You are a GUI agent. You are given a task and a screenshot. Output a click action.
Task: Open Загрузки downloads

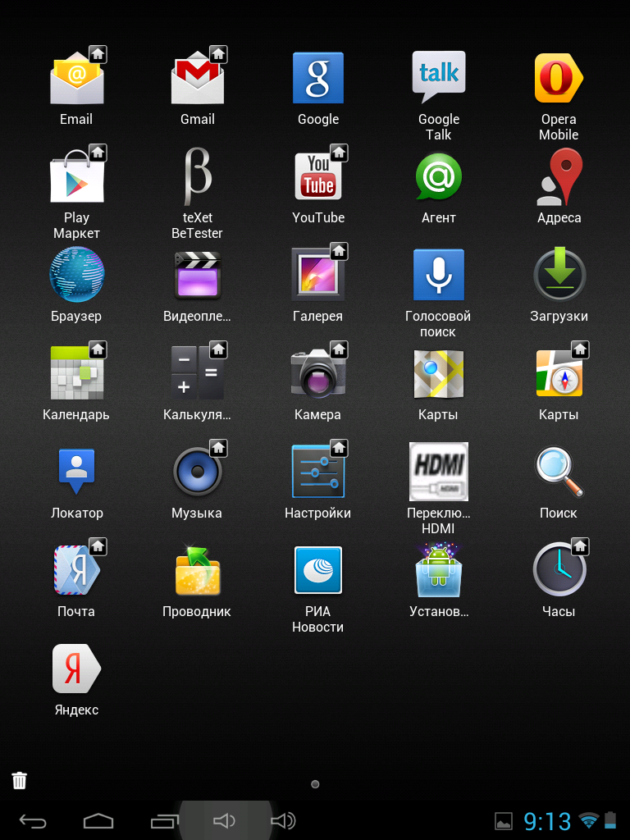[x=559, y=274]
